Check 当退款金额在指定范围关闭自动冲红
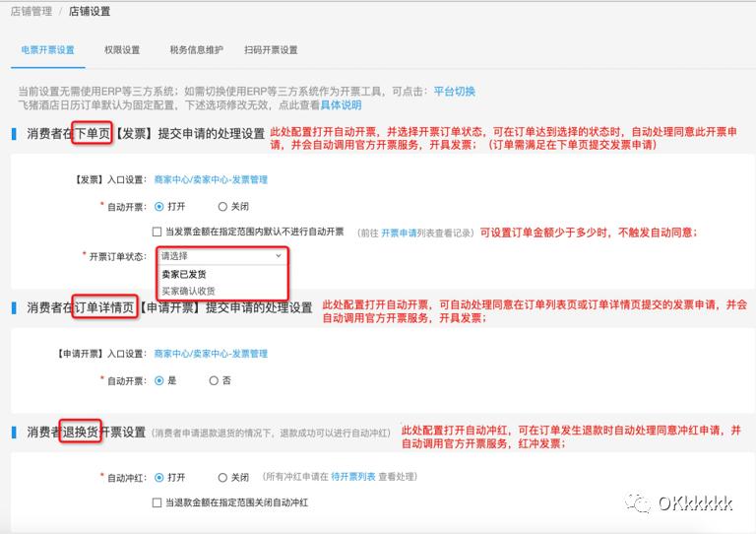 pos(157,502)
